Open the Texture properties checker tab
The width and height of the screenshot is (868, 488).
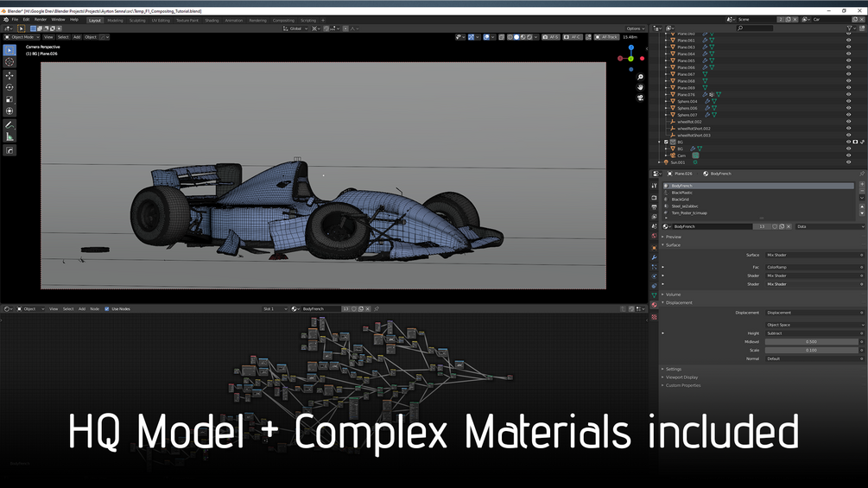[x=655, y=317]
